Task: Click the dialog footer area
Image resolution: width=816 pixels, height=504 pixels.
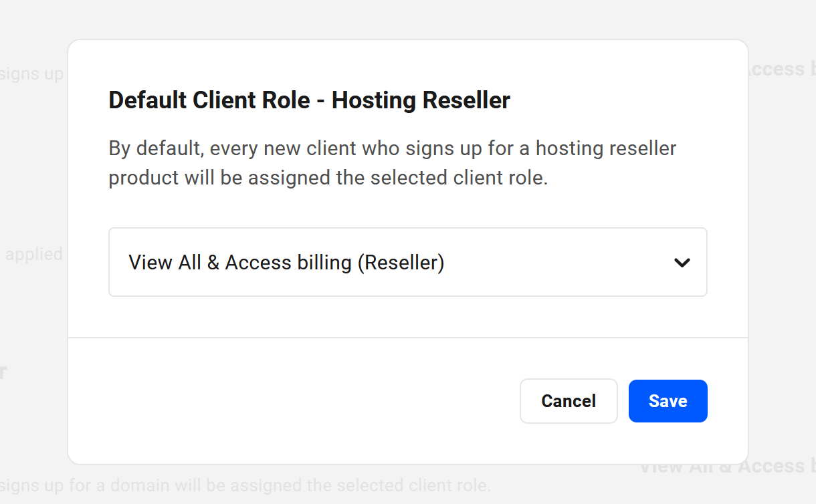Action: (x=268, y=401)
